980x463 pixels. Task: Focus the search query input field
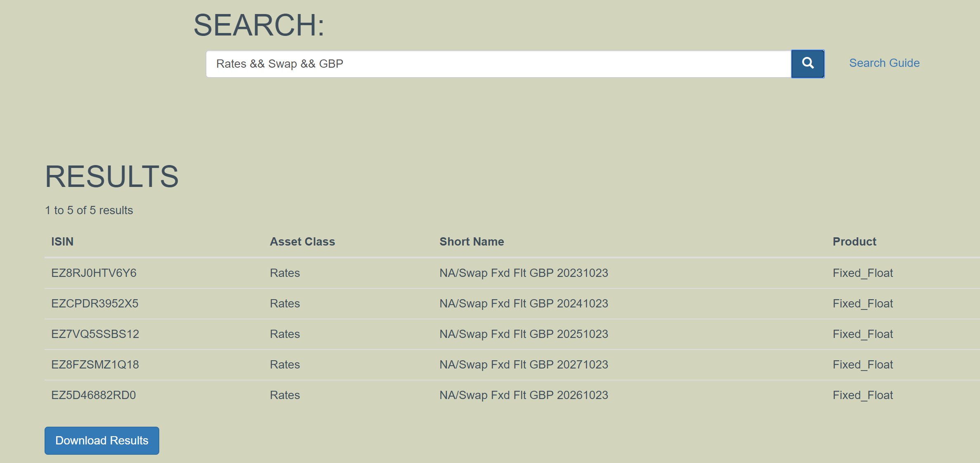[498, 64]
